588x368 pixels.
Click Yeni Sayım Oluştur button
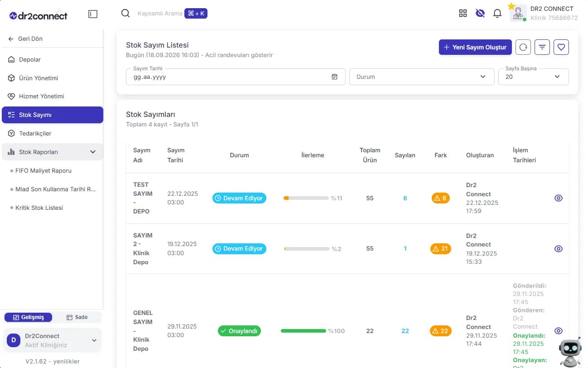coord(475,47)
